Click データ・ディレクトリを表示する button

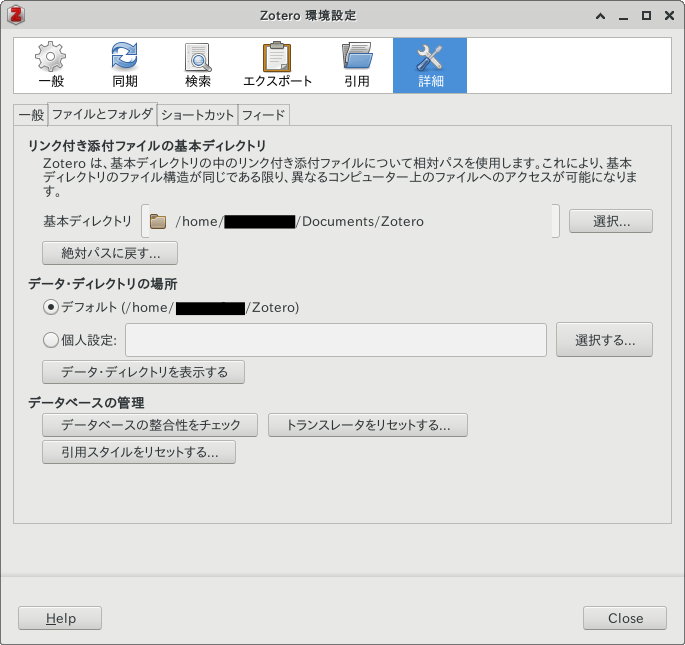(143, 372)
